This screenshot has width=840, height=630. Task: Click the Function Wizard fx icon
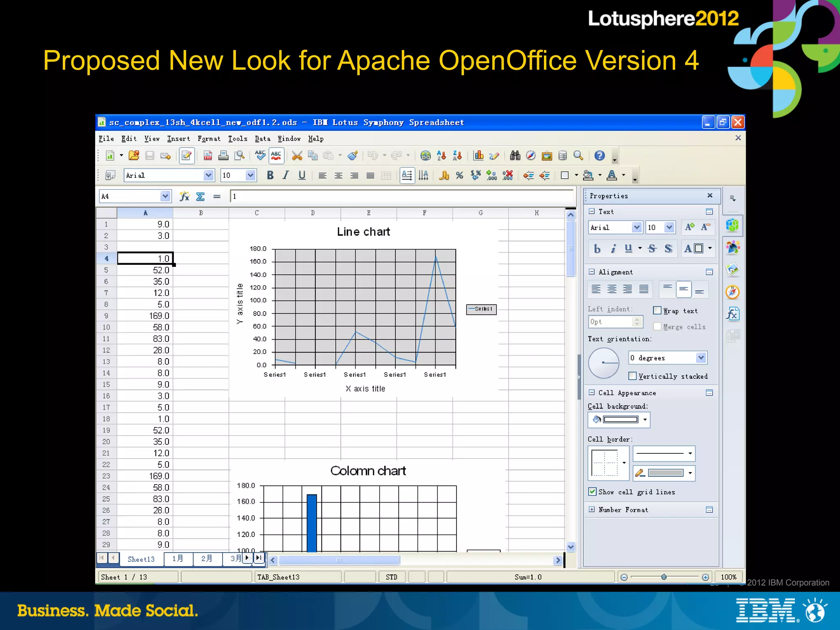184,197
